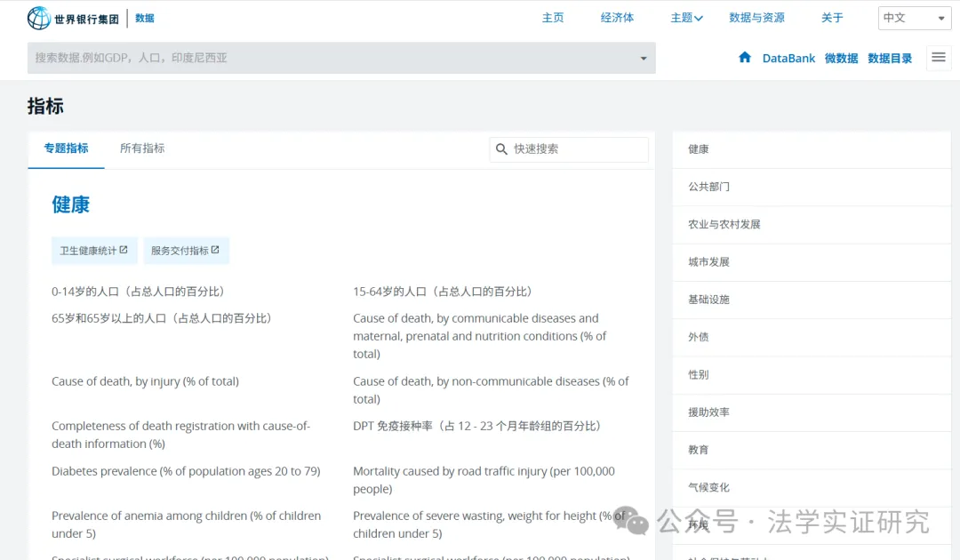Click external link icon on 卫生健康统计

coord(124,250)
